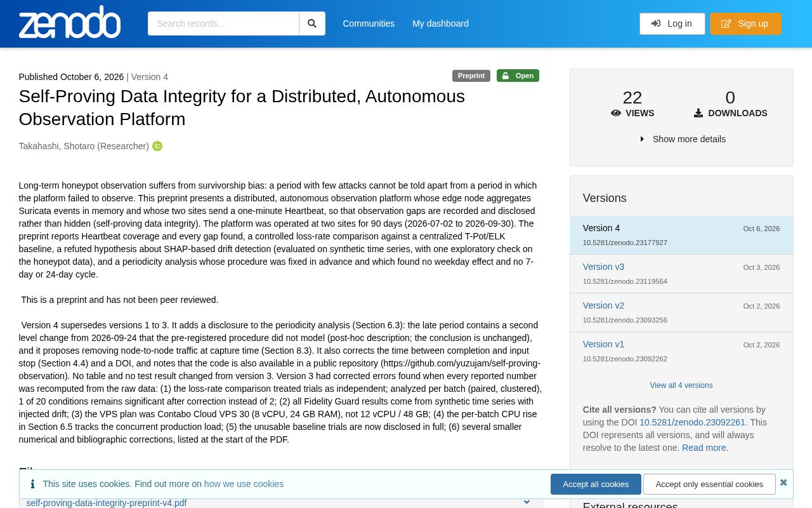This screenshot has width=812, height=508.
Task: Click the cookie info icon
Action: point(32,484)
